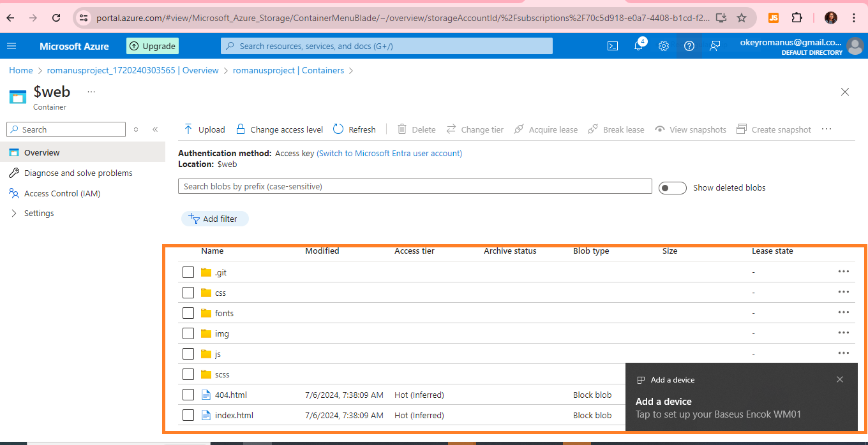Click the Add filter button
This screenshot has width=868, height=445.
(215, 219)
